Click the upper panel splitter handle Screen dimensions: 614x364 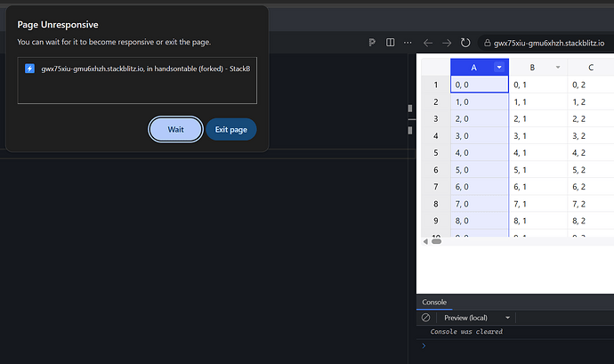410,109
